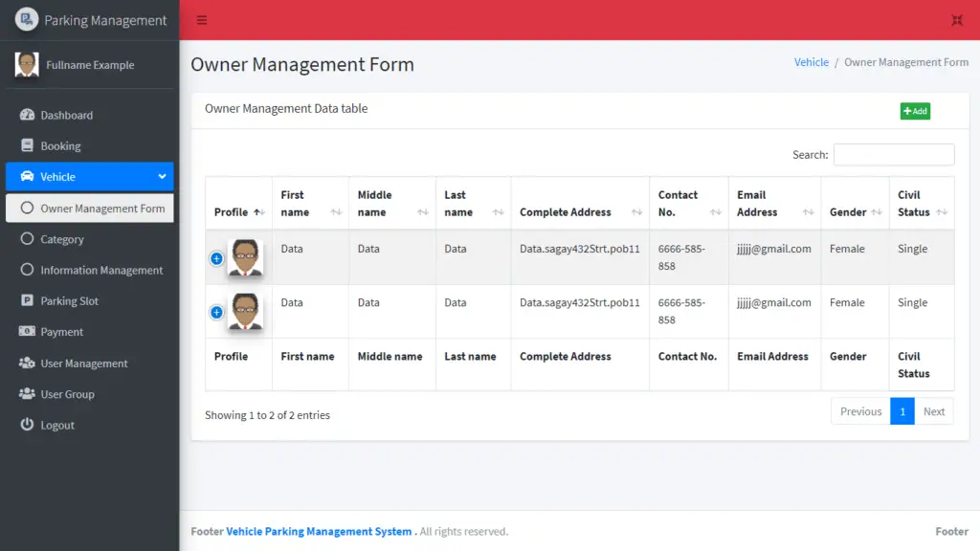980x551 pixels.
Task: Select the User Management users icon
Action: [27, 363]
